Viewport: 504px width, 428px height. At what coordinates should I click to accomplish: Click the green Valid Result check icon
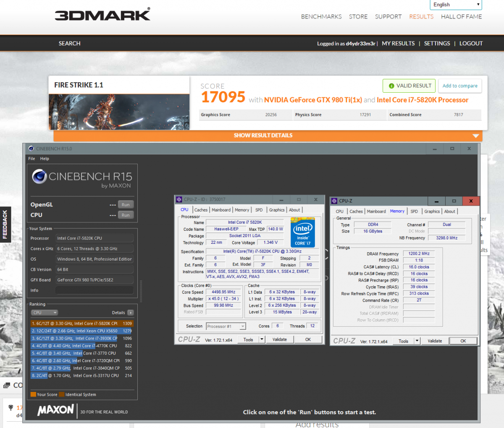[391, 86]
